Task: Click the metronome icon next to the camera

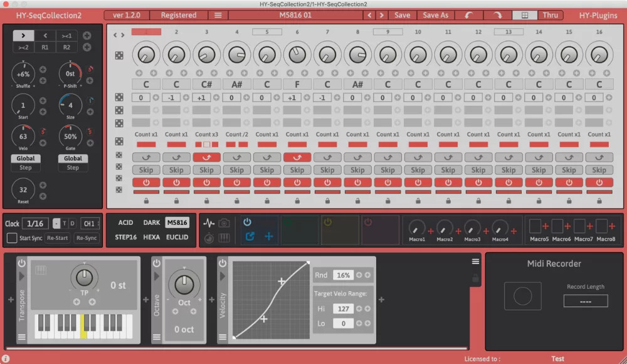Action: 209,237
